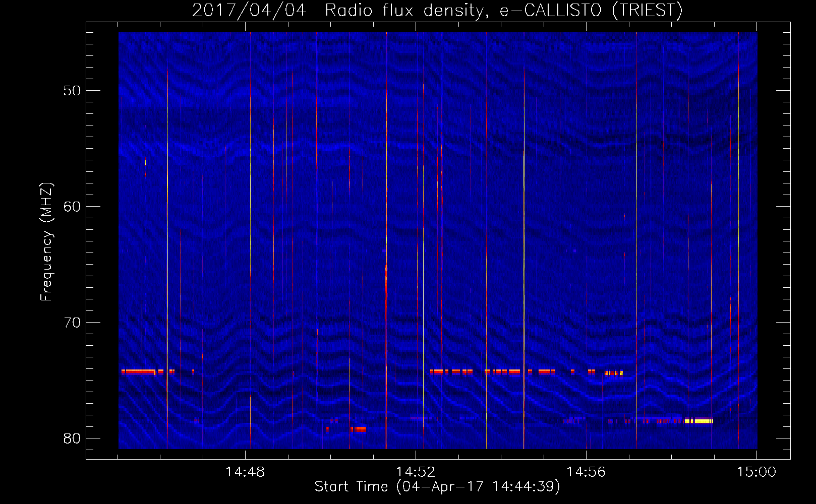Viewport: 816px width, 504px height.
Task: Click the 80 MHz frequency tick label
Action: click(x=72, y=438)
